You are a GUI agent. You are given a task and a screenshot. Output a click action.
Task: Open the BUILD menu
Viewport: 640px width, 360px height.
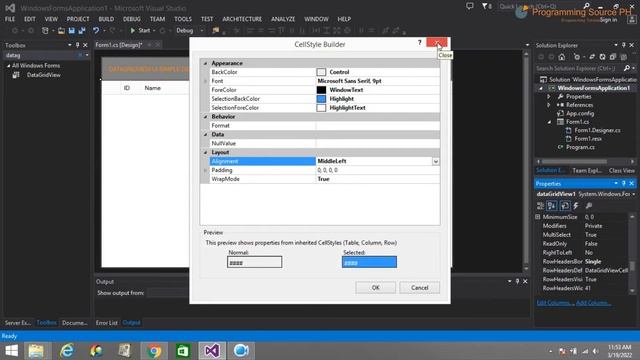[x=106, y=19]
